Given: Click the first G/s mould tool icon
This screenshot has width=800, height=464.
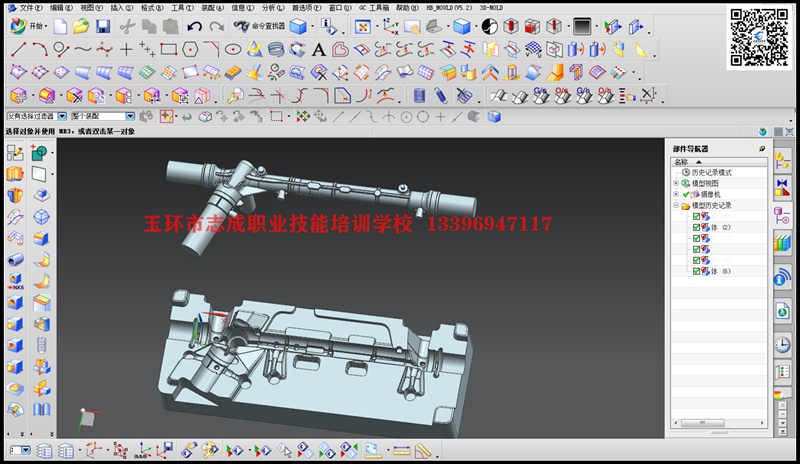Looking at the screenshot, I should pyautogui.click(x=541, y=95).
